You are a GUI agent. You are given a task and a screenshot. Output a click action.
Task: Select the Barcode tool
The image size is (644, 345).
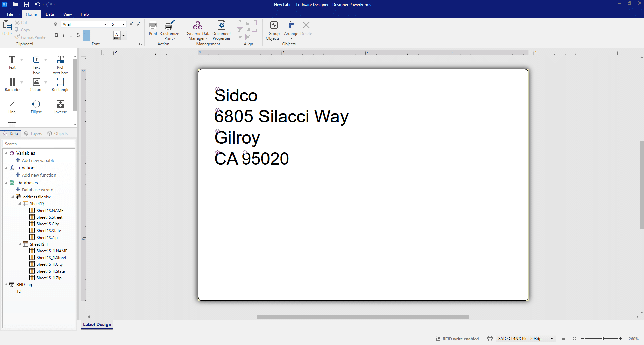[x=12, y=84]
